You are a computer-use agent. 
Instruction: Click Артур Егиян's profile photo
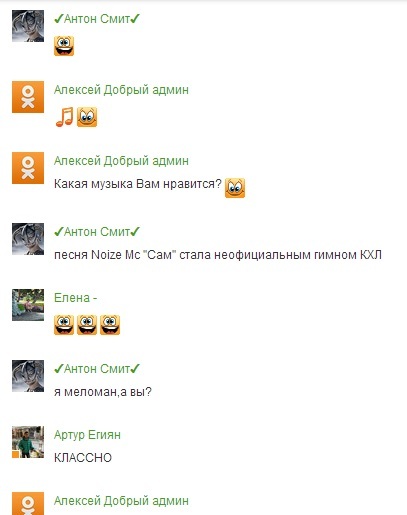click(x=28, y=442)
